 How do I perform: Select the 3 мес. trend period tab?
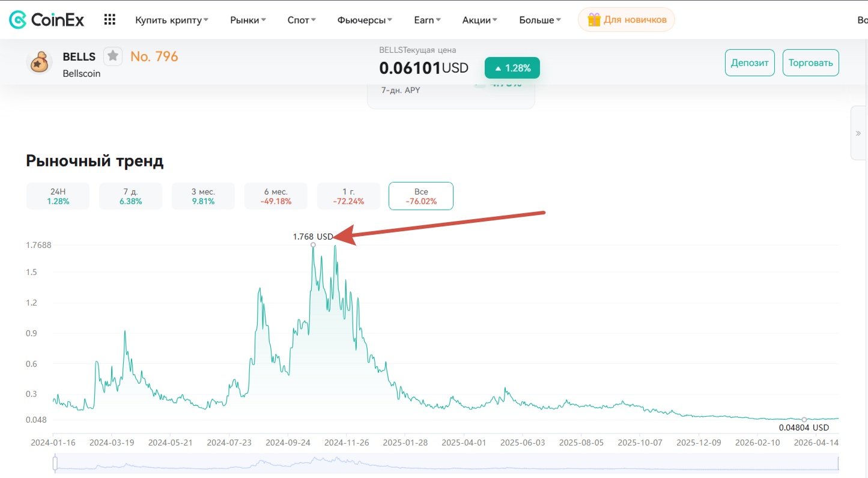pyautogui.click(x=203, y=196)
